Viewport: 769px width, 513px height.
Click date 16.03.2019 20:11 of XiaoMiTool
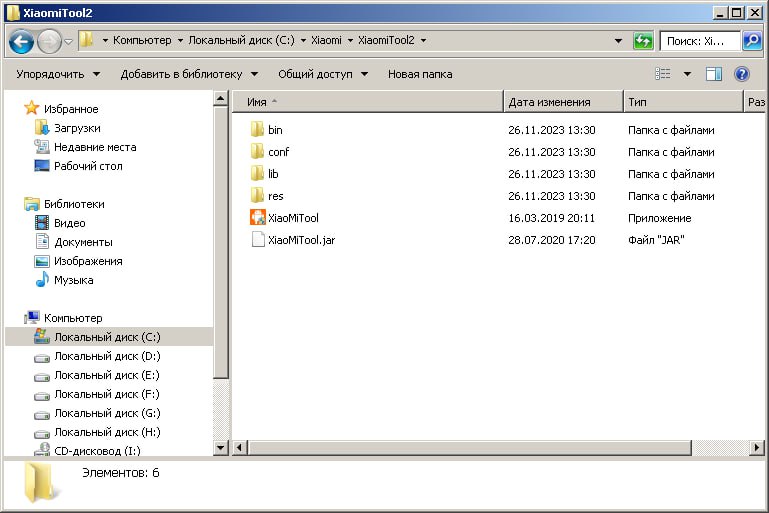pyautogui.click(x=551, y=218)
